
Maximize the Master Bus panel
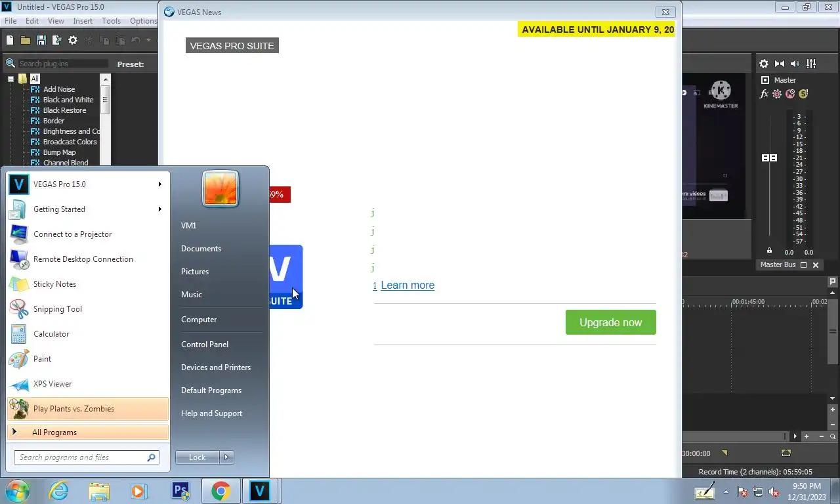(803, 265)
